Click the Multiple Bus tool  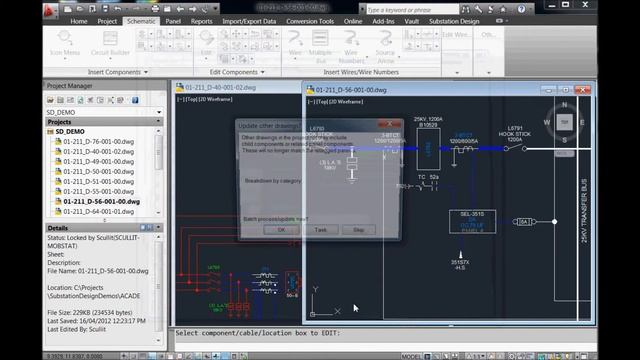[320, 47]
